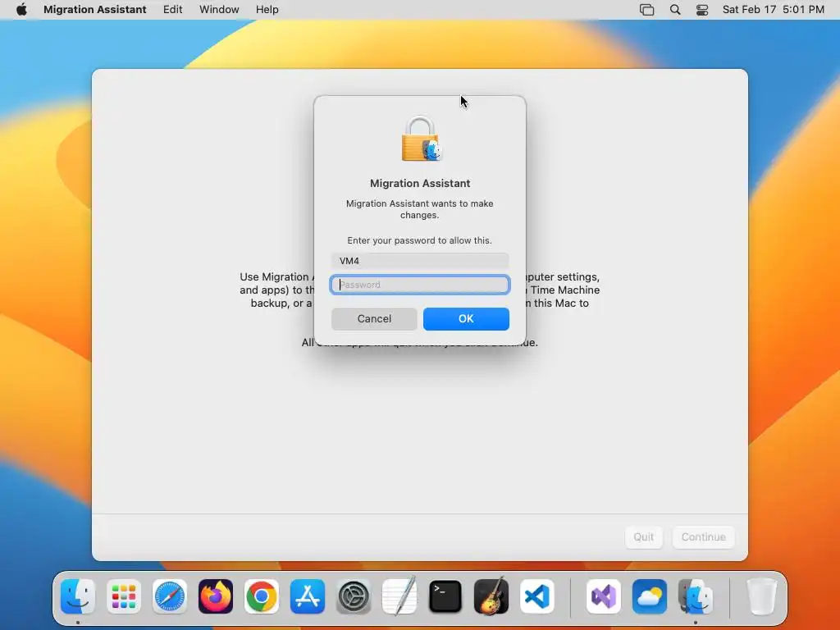The height and width of the screenshot is (630, 840).
Task: Open the Trash from the Dock
Action: pyautogui.click(x=762, y=596)
